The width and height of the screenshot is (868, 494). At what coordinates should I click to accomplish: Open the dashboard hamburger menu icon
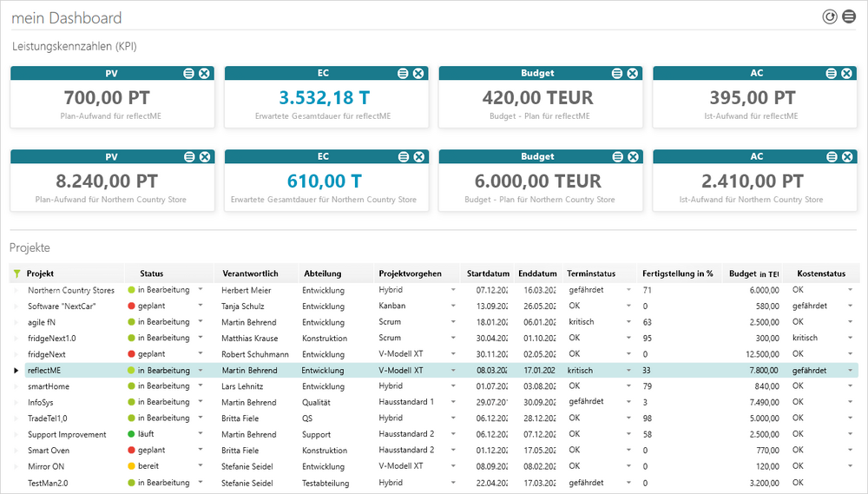849,16
